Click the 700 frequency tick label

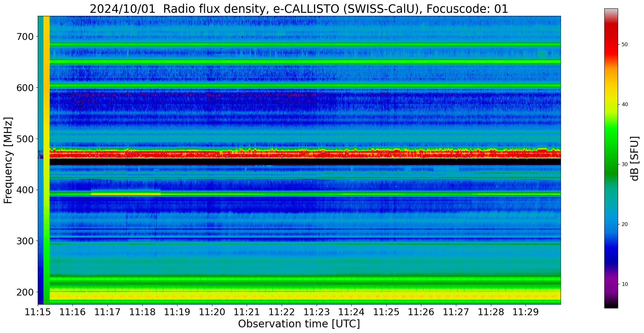[25, 37]
